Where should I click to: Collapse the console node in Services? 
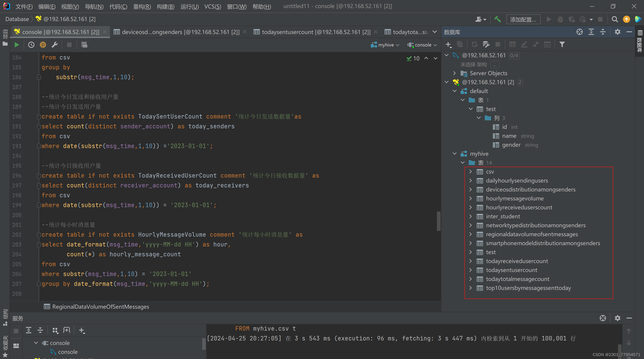coord(36,343)
